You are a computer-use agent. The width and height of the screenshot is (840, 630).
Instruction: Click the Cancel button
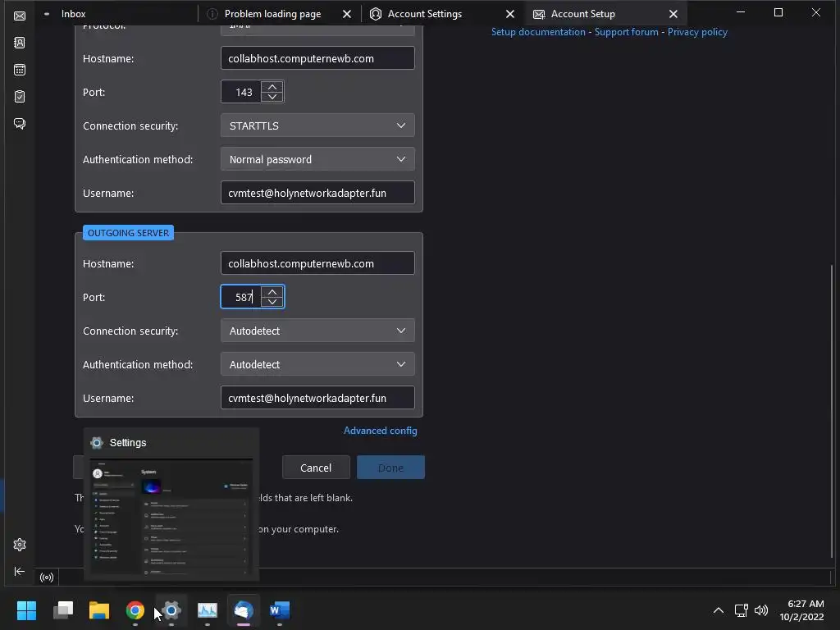pos(316,468)
